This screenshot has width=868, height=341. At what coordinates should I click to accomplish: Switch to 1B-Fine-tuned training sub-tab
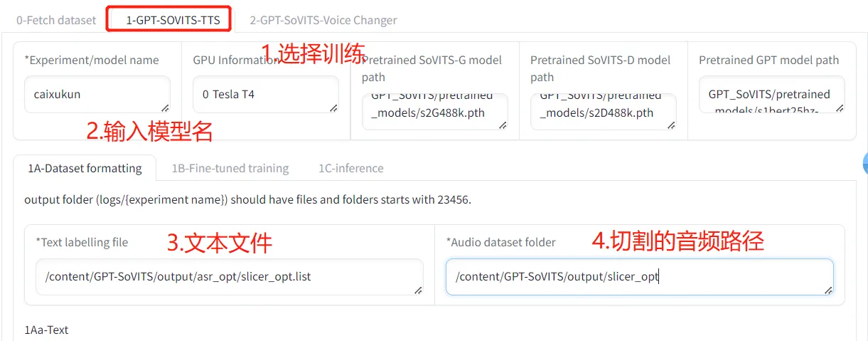pos(230,168)
